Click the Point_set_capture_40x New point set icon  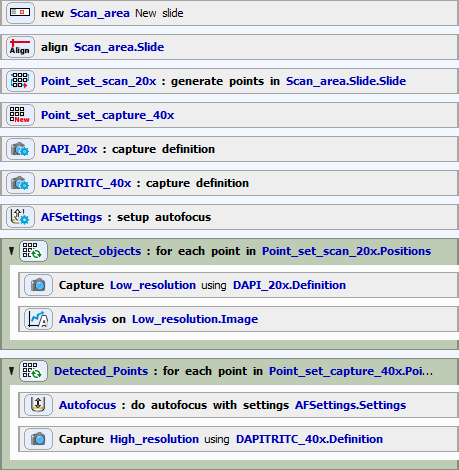tap(20, 115)
